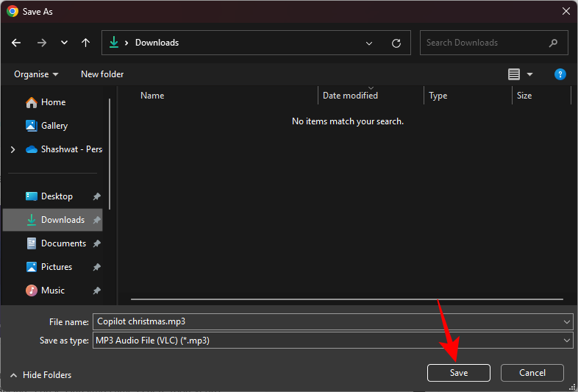
Task: Click the Forward navigation arrow
Action: (41, 43)
